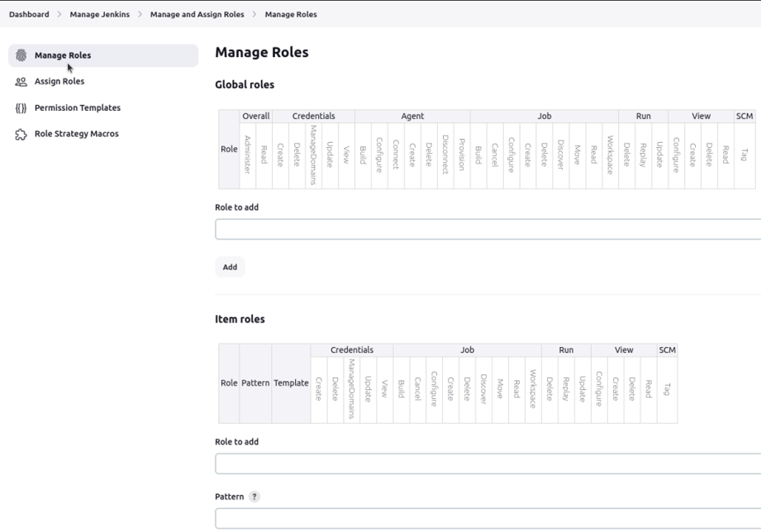This screenshot has width=761, height=532.
Task: Click Cancel column in Item roles Job group
Action: click(x=418, y=389)
